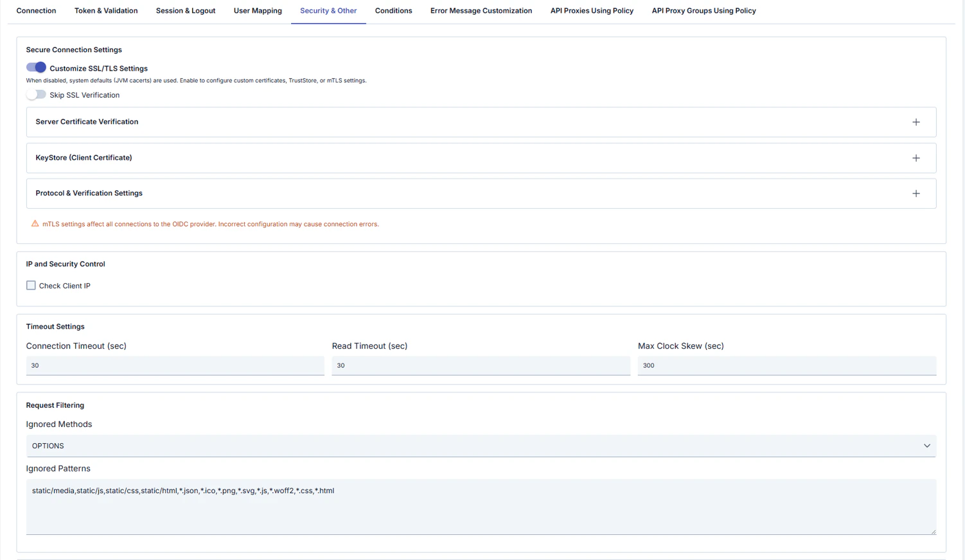
Task: Click the plus icon next to Server Certificate Verification
Action: coord(916,122)
